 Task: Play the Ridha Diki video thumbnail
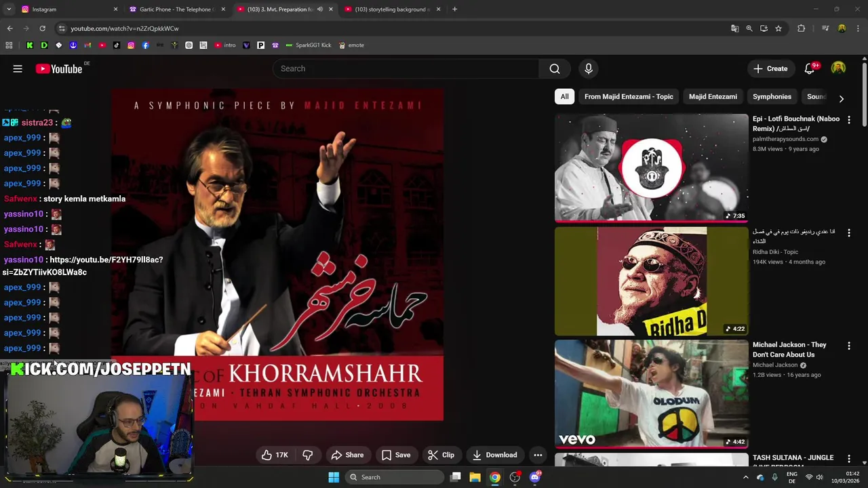(652, 281)
